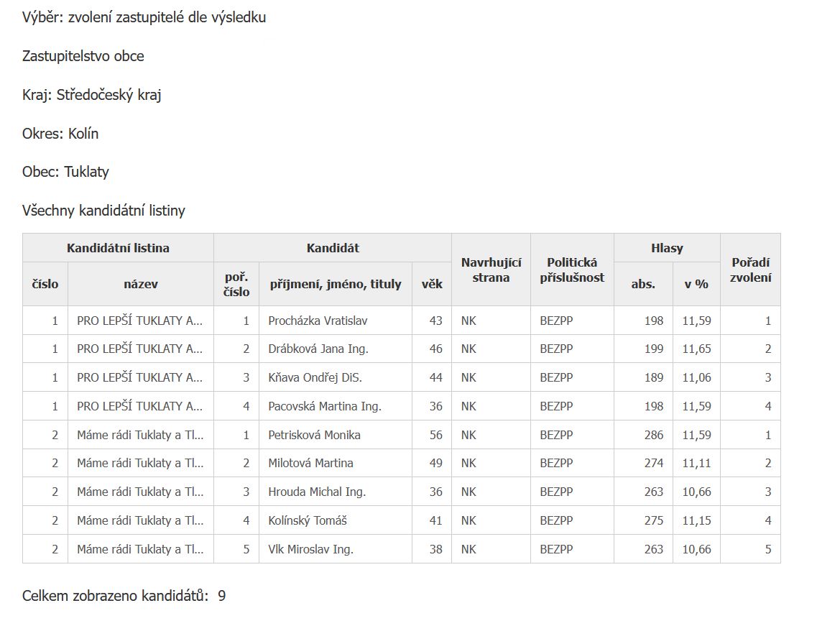This screenshot has height=621, width=840.
Task: Click candidate Vlk Miroslav Ing.
Action: (310, 549)
